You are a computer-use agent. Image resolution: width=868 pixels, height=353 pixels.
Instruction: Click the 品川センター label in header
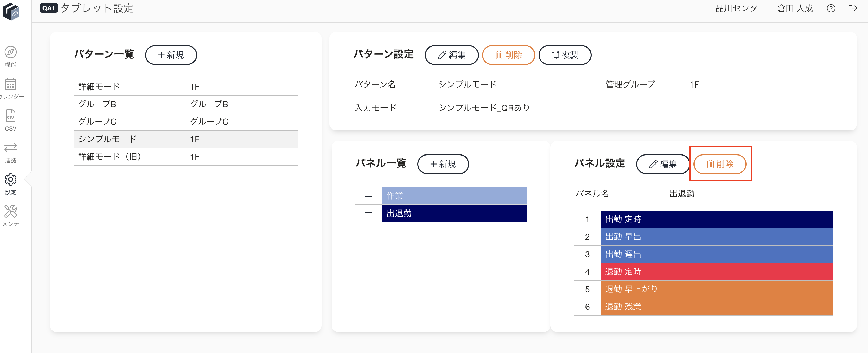(x=741, y=8)
